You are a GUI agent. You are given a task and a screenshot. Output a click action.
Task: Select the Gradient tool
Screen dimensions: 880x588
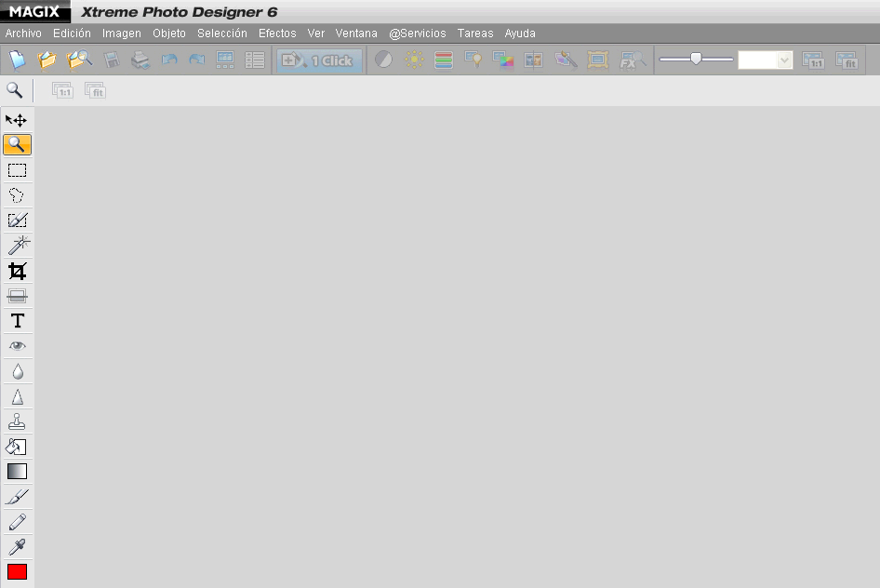click(17, 472)
